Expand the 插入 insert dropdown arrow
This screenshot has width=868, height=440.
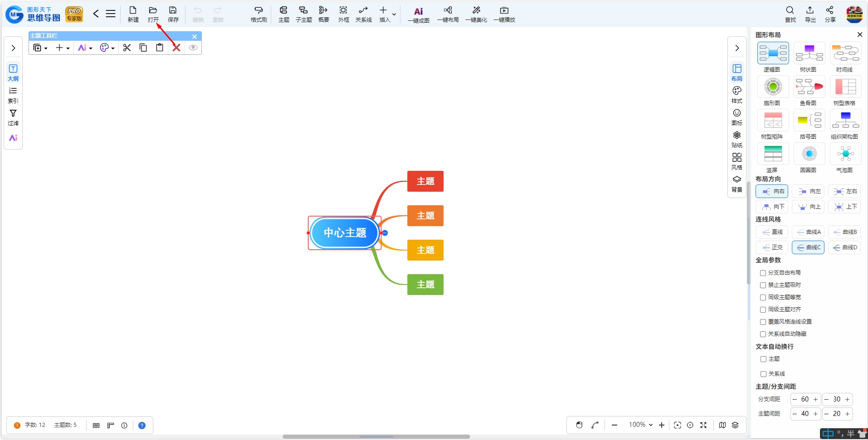394,15
